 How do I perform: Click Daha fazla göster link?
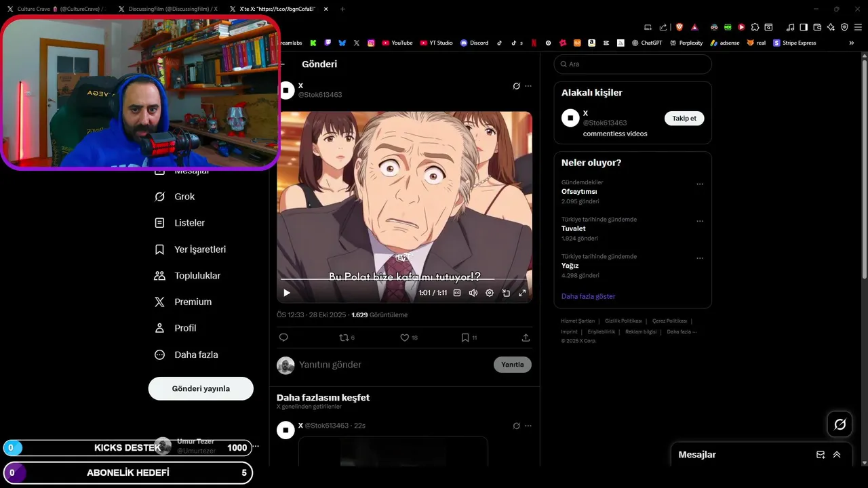(x=588, y=296)
